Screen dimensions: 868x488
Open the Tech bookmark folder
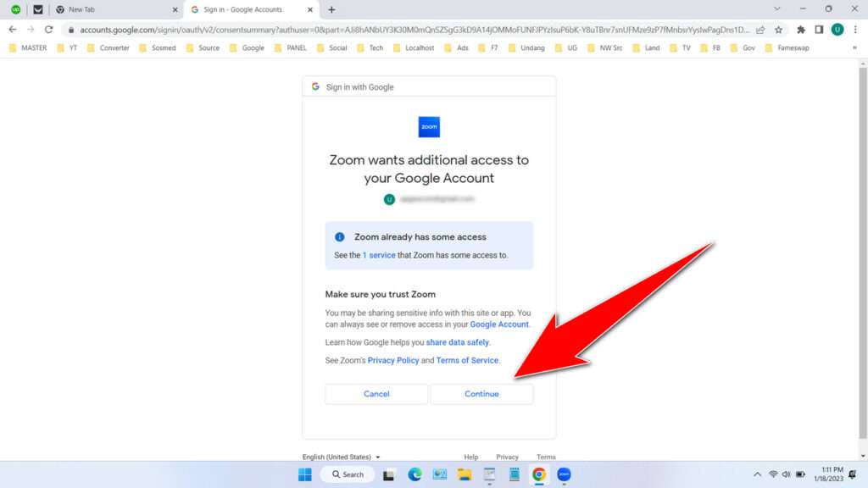pos(370,48)
